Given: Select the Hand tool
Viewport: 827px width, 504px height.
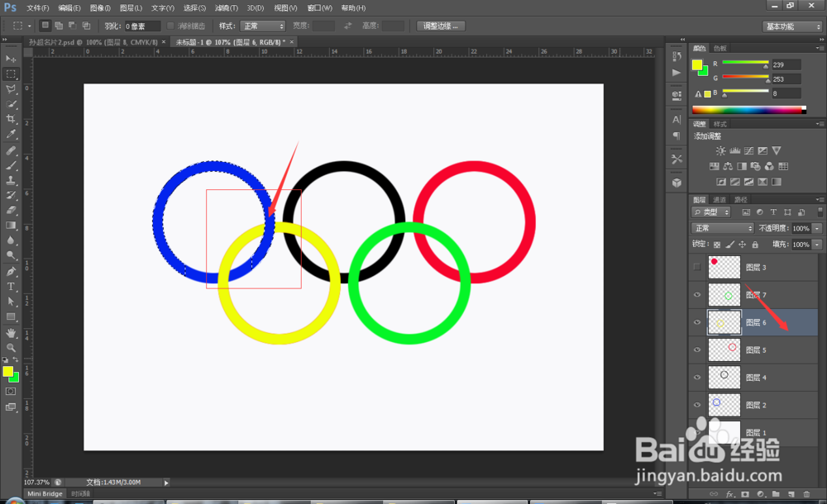Looking at the screenshot, I should pyautogui.click(x=11, y=333).
